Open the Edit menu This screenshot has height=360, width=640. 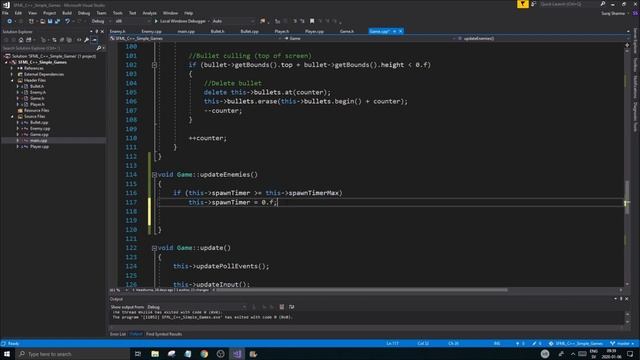coord(18,13)
